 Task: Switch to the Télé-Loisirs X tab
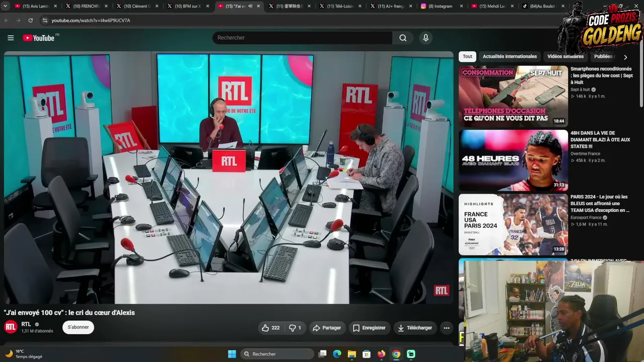click(x=339, y=6)
